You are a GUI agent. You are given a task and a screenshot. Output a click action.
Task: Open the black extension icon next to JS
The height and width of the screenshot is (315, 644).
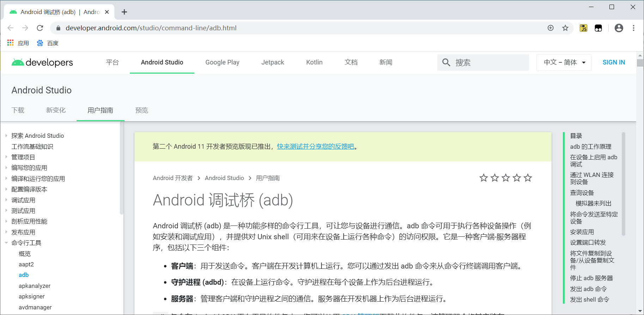[x=599, y=28]
